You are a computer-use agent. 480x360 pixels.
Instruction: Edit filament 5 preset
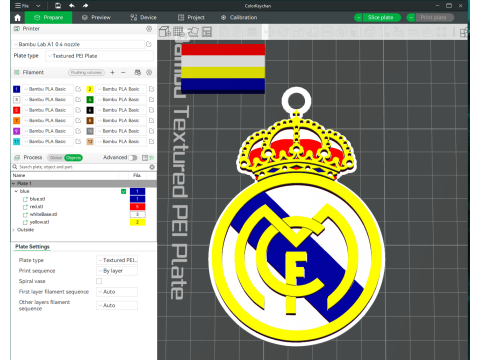pyautogui.click(x=78, y=110)
